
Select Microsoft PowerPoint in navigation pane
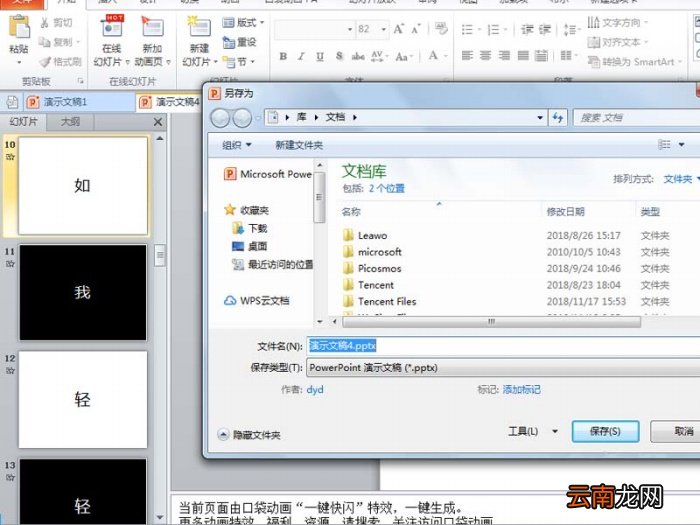click(268, 174)
